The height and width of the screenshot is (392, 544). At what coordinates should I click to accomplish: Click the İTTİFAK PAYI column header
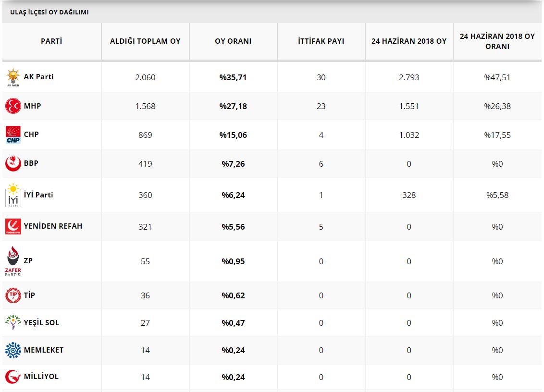(x=321, y=41)
